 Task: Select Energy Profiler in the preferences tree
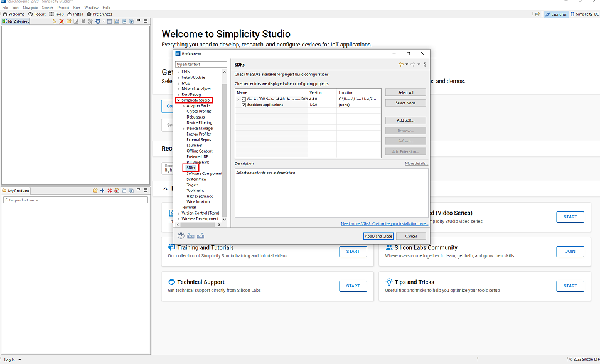(x=198, y=134)
